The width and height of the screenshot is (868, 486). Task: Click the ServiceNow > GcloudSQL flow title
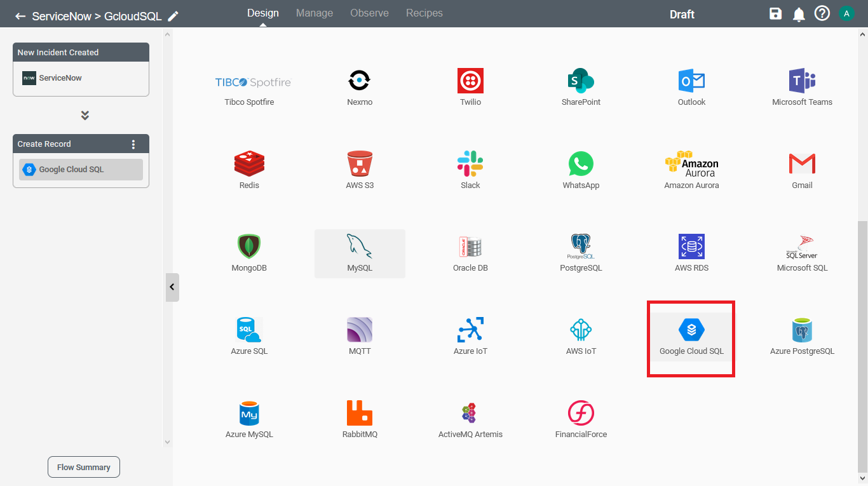point(97,16)
